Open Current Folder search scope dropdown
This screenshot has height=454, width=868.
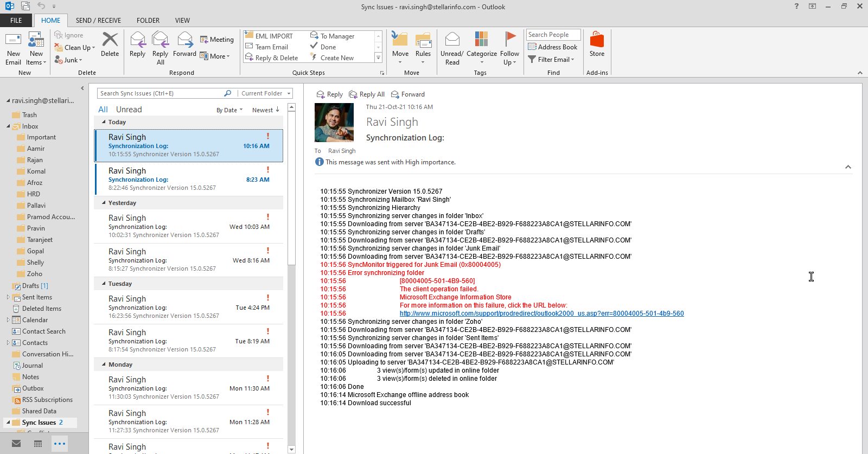[x=265, y=93]
